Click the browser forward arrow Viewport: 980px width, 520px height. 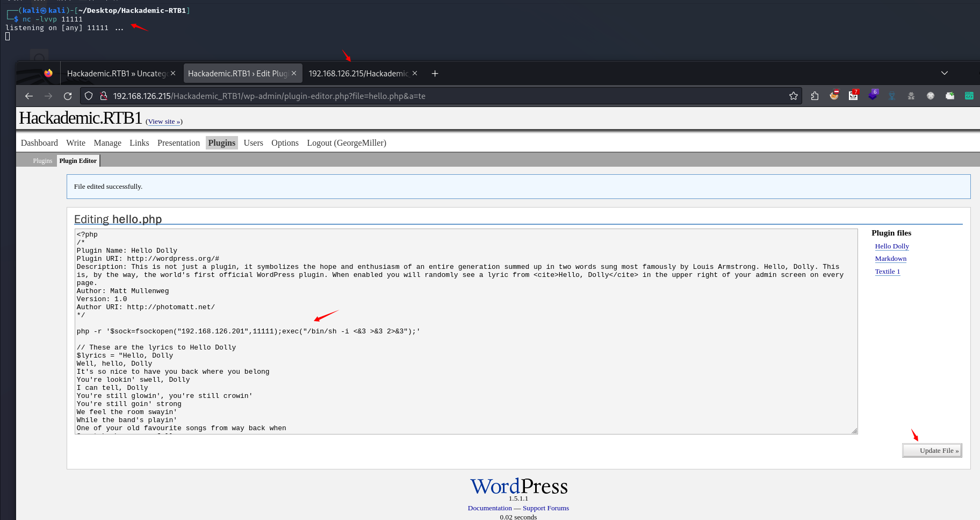48,96
